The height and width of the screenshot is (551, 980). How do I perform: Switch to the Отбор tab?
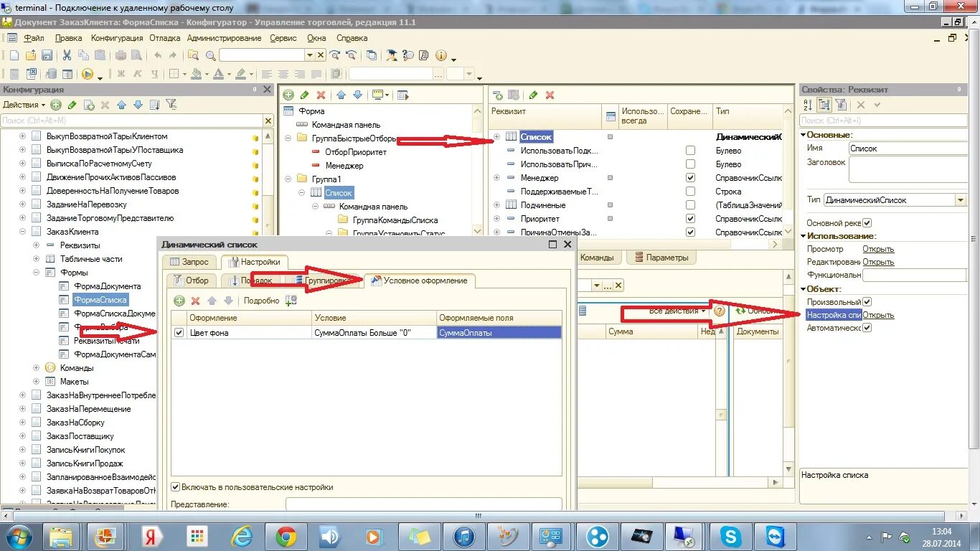[x=191, y=281]
